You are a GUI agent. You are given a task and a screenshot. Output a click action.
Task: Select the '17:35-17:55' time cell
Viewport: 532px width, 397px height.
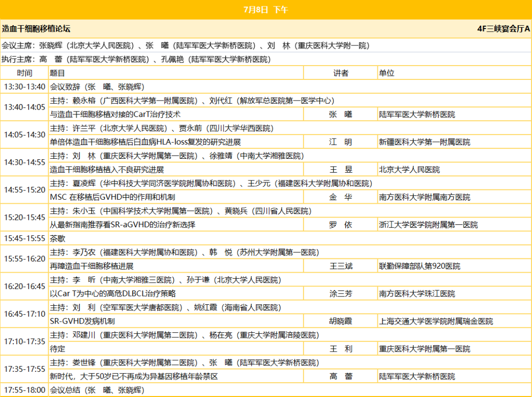[25, 369]
